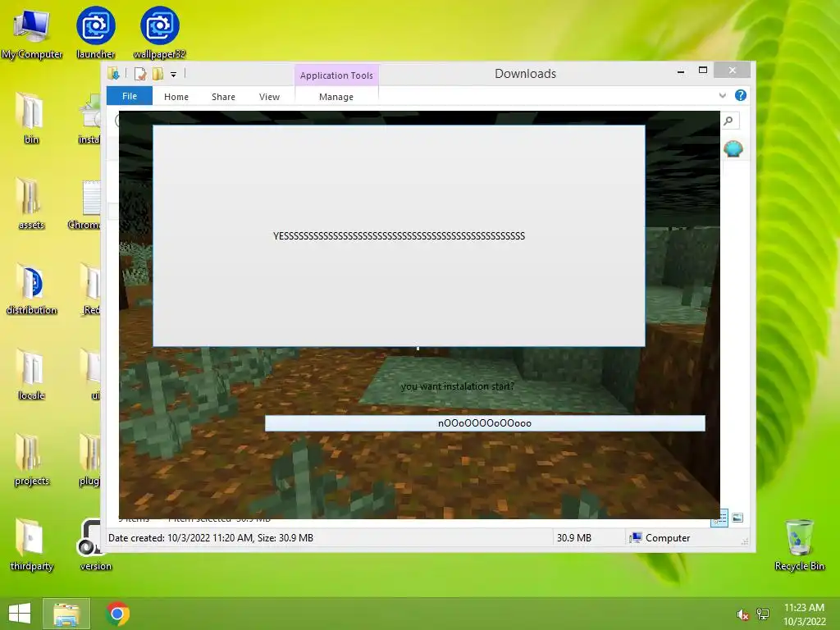This screenshot has height=630, width=840.
Task: Click the Properties quick access icon
Action: 139,74
